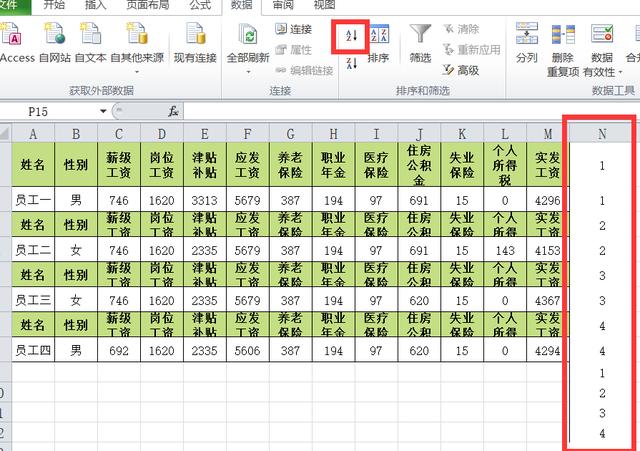
Task: Select column J header
Action: coord(419,133)
